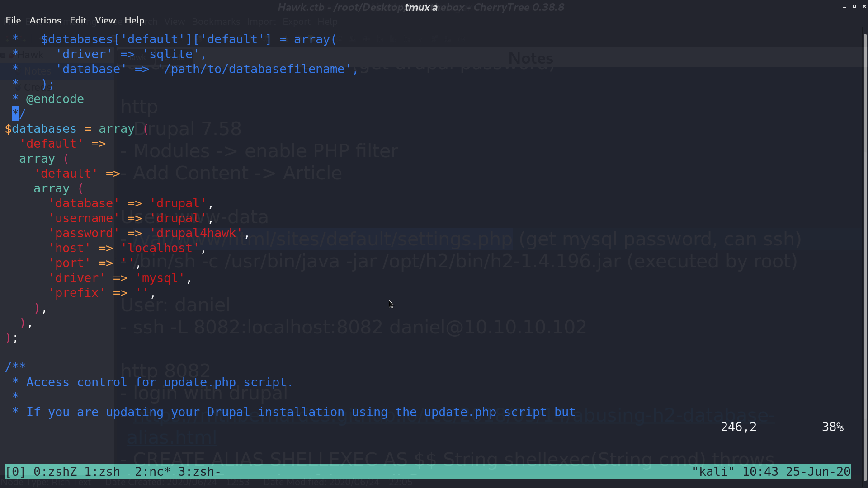Image resolution: width=868 pixels, height=488 pixels.
Task: Open the Actions menu
Action: click(45, 20)
